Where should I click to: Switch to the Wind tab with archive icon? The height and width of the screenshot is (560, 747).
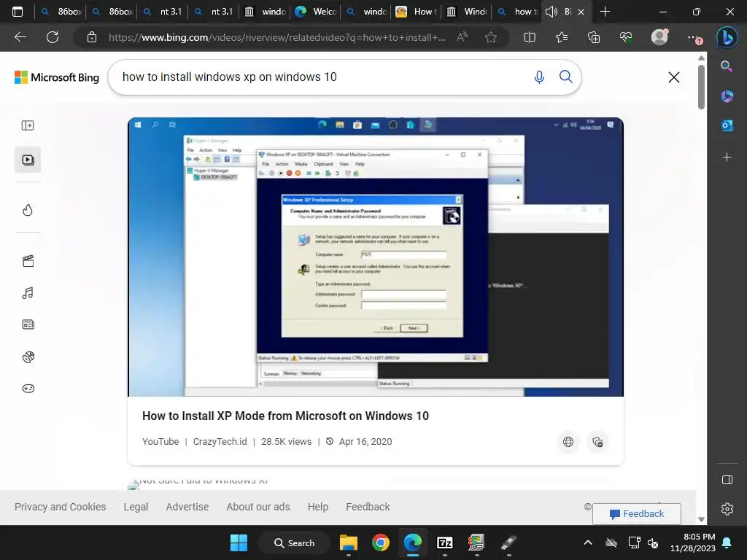pyautogui.click(x=467, y=12)
